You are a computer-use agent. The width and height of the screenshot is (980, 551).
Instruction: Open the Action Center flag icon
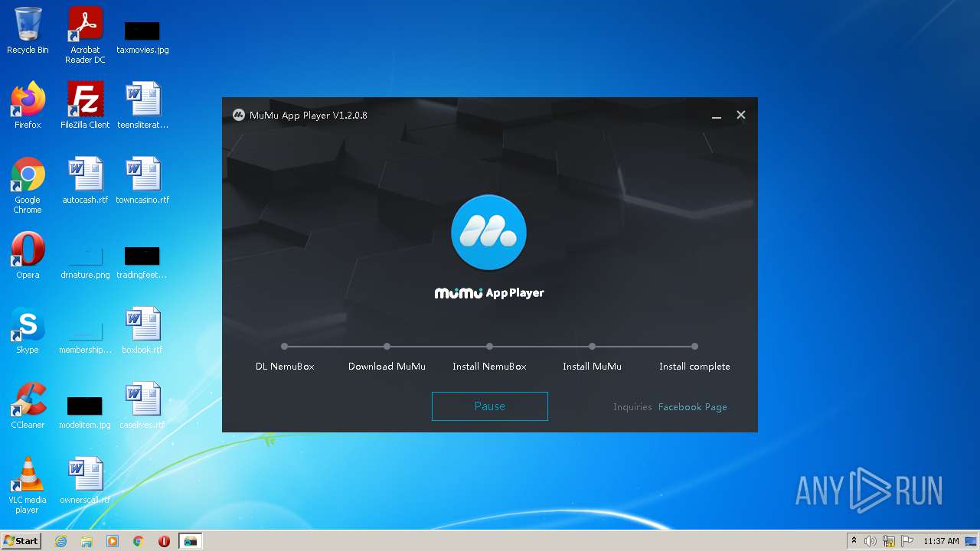(x=907, y=541)
